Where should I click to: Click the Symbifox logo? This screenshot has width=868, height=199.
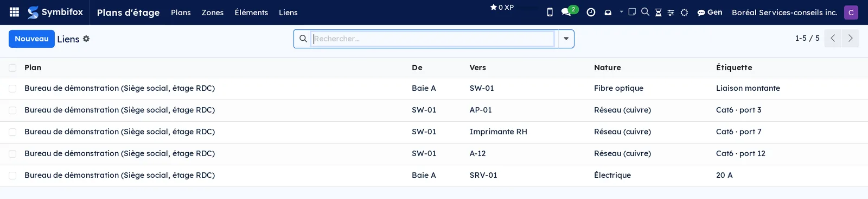(x=55, y=12)
